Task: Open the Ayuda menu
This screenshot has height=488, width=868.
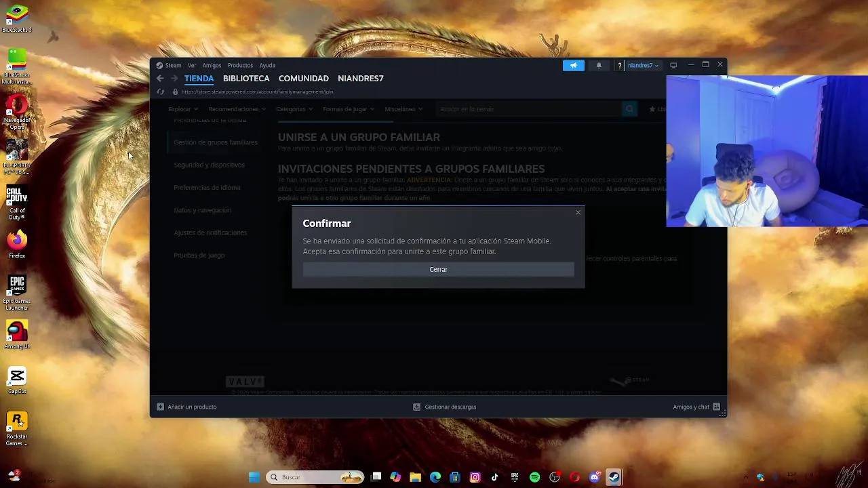Action: (x=267, y=65)
